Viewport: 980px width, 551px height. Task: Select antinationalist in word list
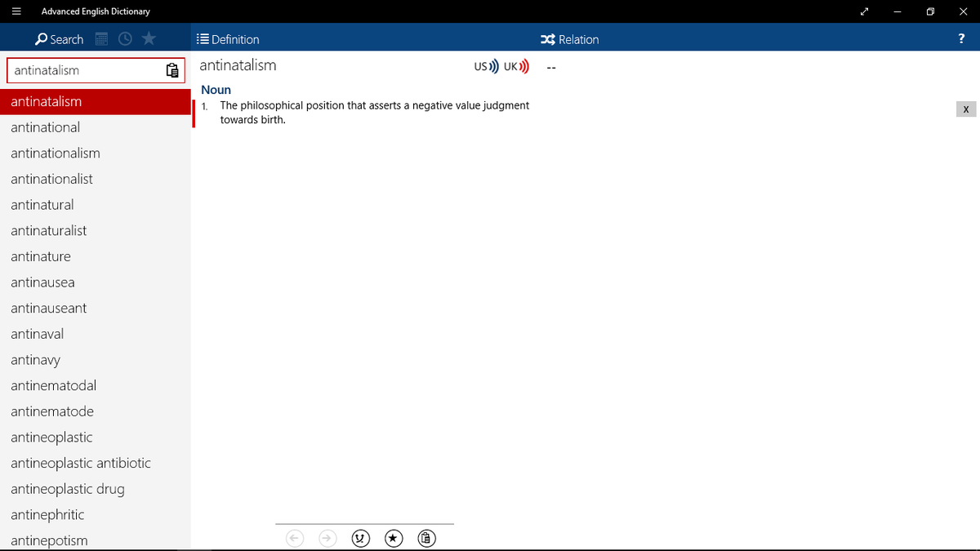pos(95,179)
